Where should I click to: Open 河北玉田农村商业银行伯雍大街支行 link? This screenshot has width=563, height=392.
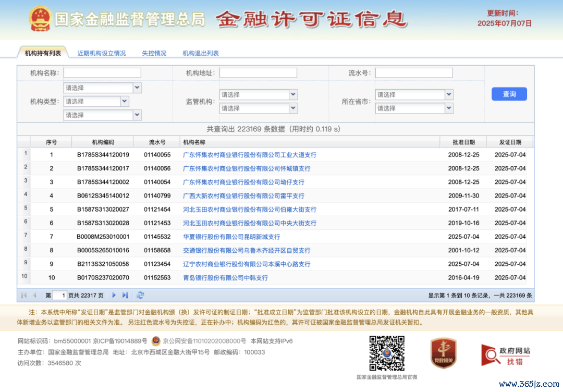click(x=250, y=209)
